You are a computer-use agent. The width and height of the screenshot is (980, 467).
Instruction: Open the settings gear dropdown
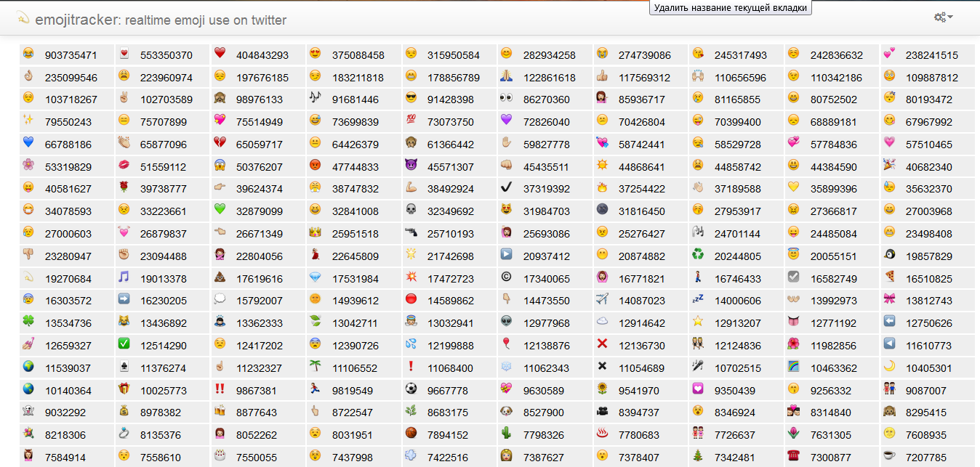coord(943,17)
